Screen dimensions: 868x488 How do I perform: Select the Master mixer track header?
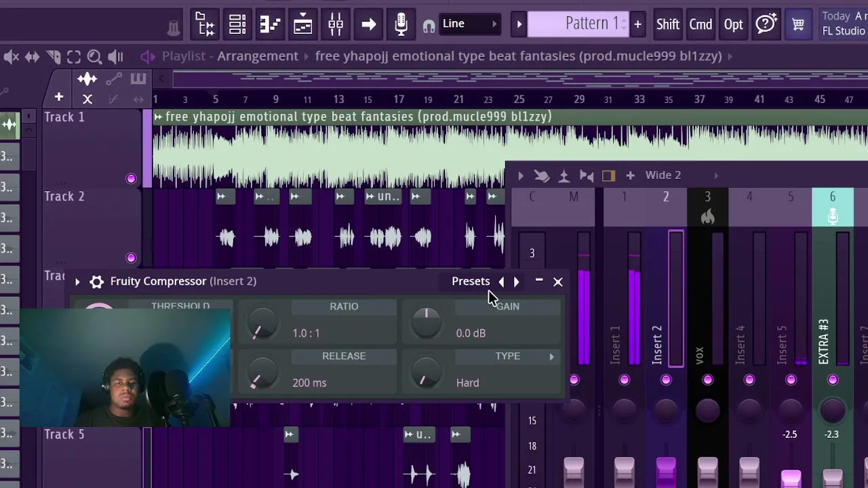574,207
